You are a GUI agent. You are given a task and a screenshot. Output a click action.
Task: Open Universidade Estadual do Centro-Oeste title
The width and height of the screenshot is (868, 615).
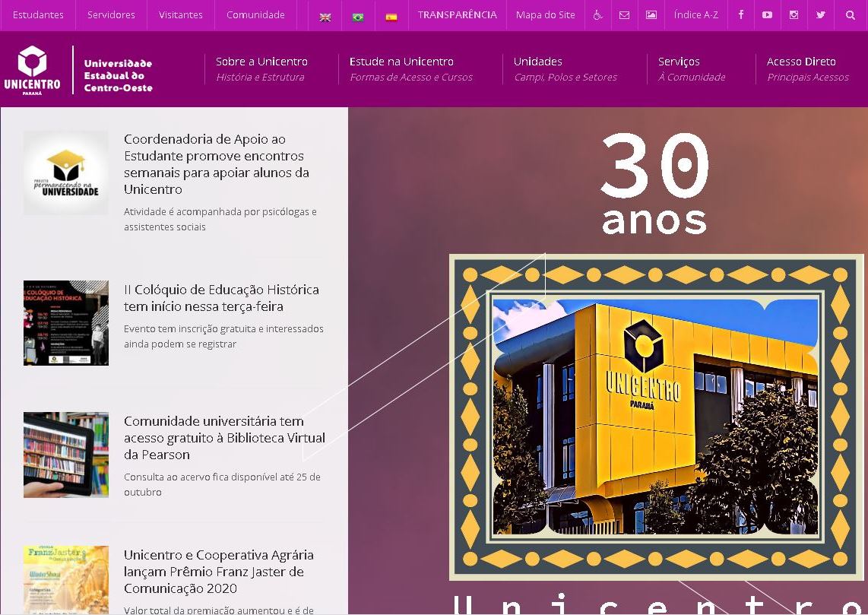coord(118,75)
